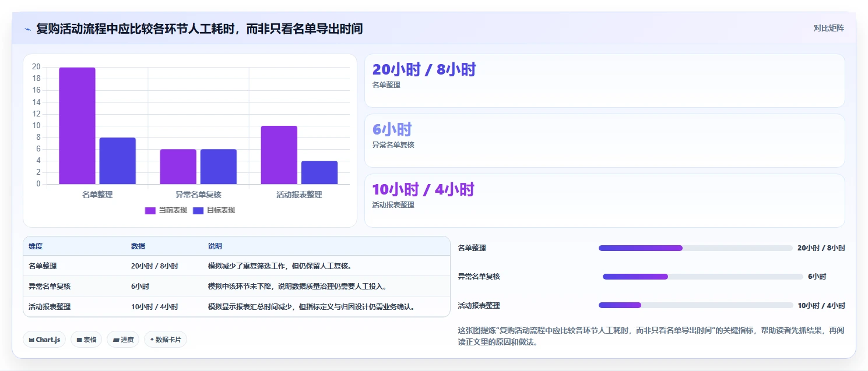Viewport: 868px width, 371px height.
Task: Click the summary paragraph starting 这张图提炼
Action: click(x=651, y=336)
